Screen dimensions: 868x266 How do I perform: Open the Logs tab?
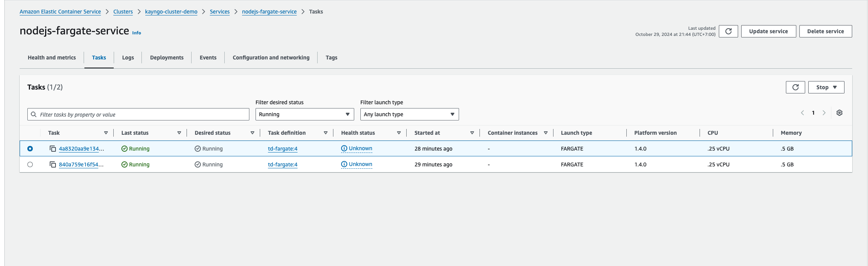128,58
